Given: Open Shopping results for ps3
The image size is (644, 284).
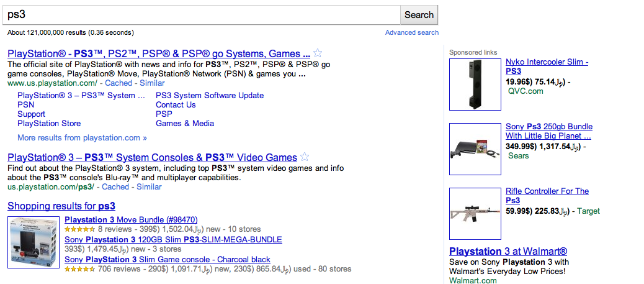Looking at the screenshot, I should 61,206.
